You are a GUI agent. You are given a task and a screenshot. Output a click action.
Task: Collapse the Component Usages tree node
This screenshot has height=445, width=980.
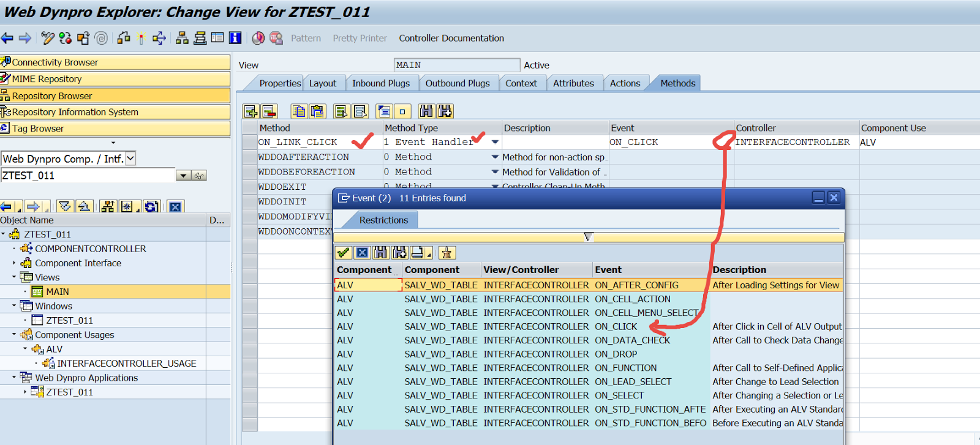point(14,335)
